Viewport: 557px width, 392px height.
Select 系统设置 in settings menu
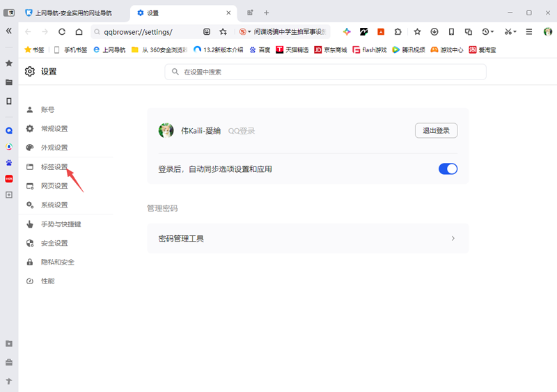pos(54,205)
